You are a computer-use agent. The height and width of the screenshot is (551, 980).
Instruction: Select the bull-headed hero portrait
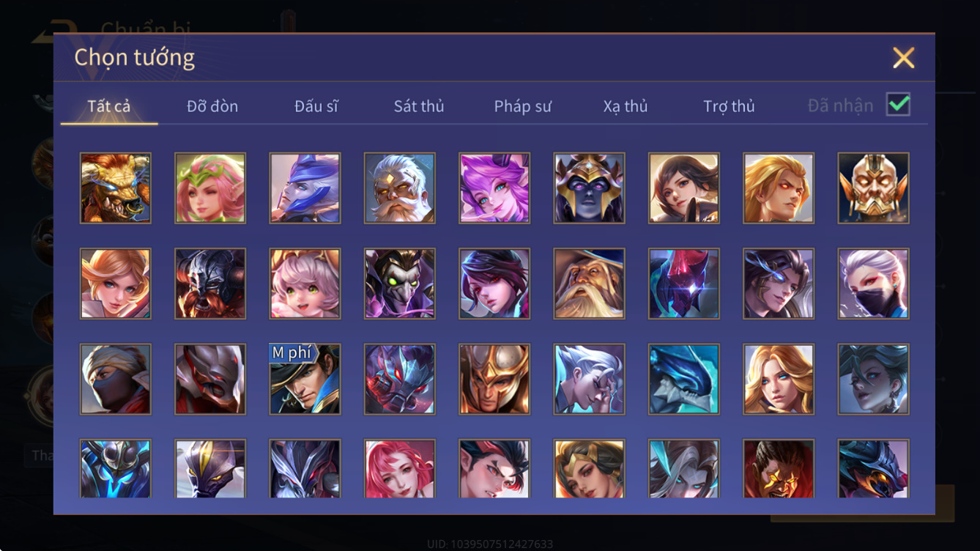[x=116, y=188]
